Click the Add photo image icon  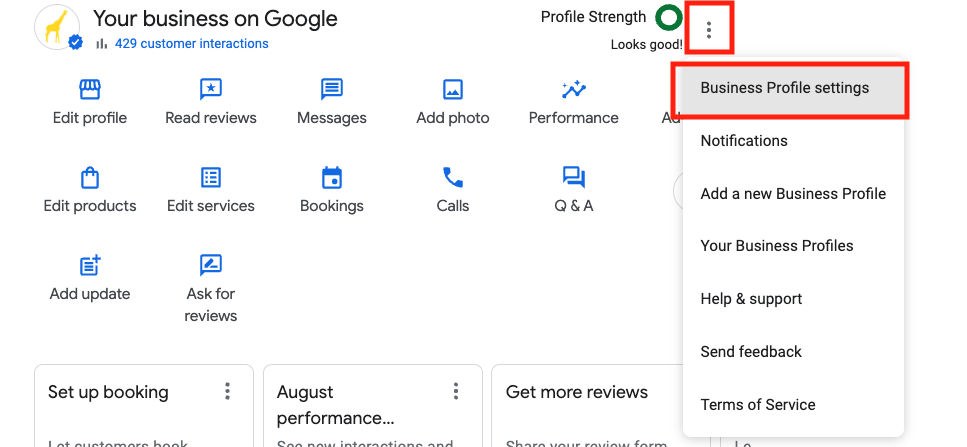[453, 90]
